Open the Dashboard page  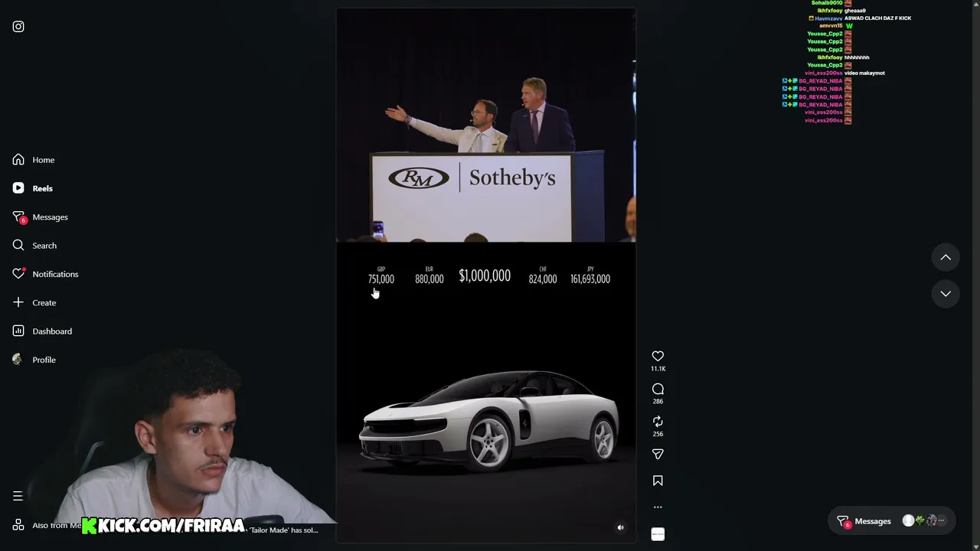click(42, 331)
